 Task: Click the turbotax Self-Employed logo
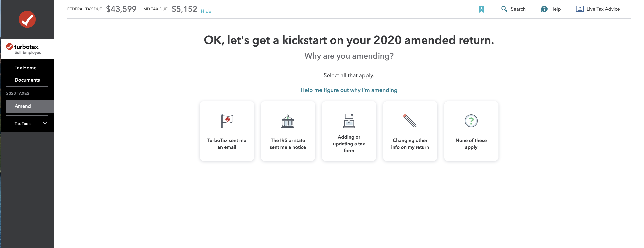pos(24,49)
